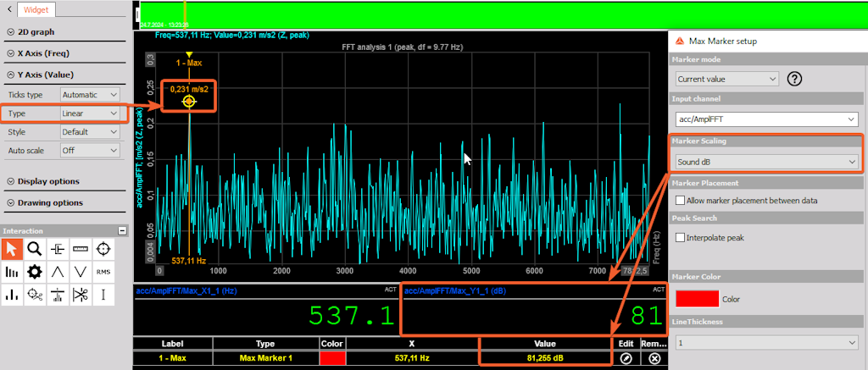Open the Y axis Type Linear dropdown
This screenshot has width=868, height=370.
coord(90,113)
